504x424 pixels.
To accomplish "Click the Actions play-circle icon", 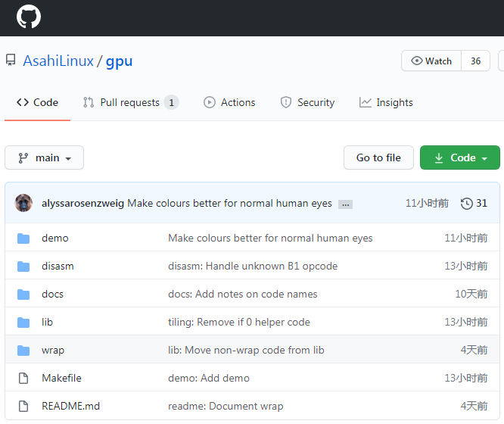I will 210,103.
